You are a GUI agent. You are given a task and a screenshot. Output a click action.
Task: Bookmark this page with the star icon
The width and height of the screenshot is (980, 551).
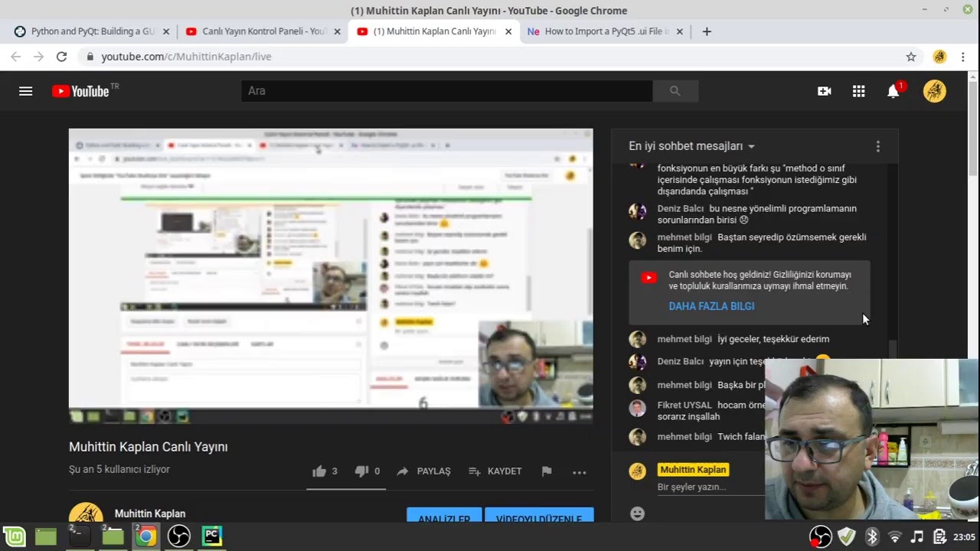point(911,57)
